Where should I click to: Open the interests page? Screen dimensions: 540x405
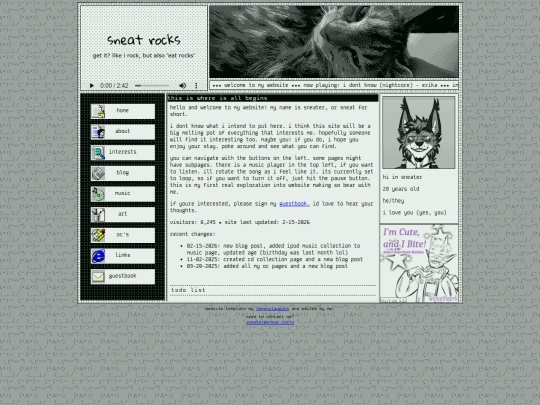123,153
